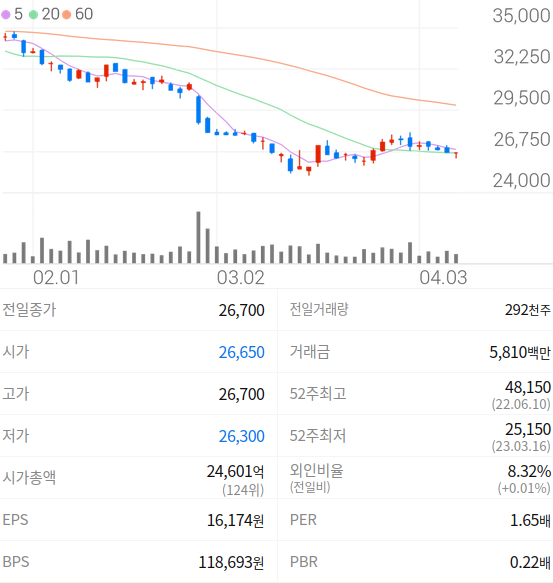Select the EPS value 16,174원
Viewport: 553px width, 583px height.
[235, 520]
